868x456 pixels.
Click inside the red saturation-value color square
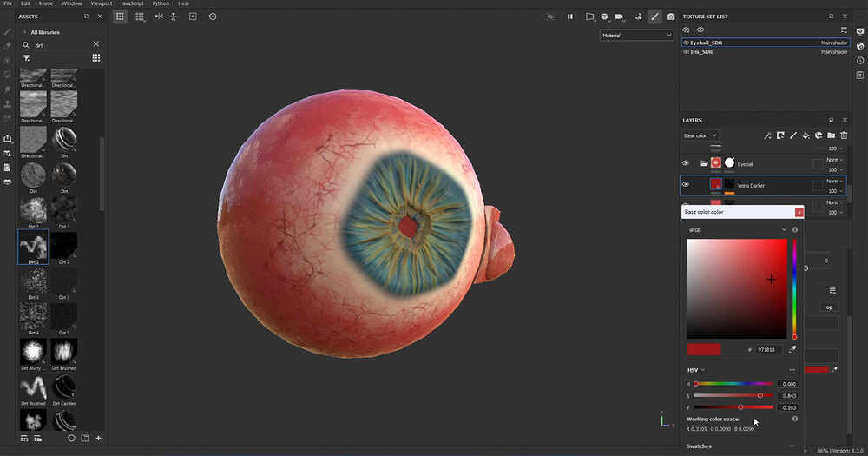[x=737, y=288]
